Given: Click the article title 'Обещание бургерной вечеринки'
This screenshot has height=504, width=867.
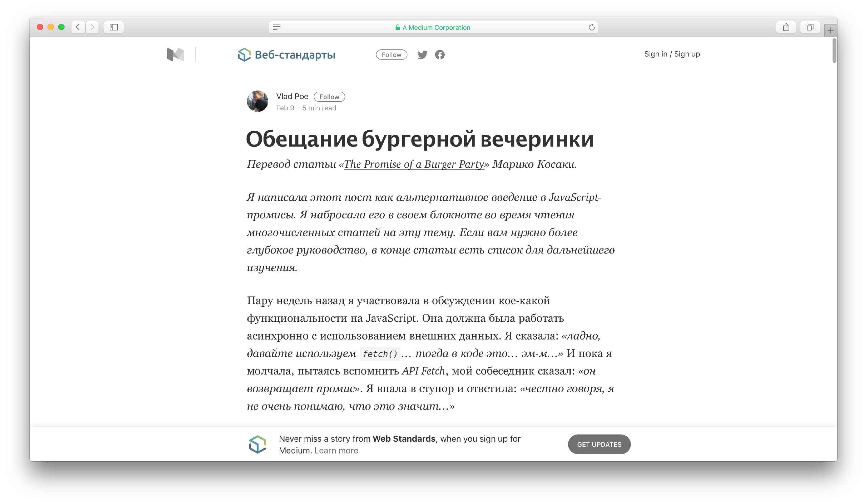Looking at the screenshot, I should [420, 139].
